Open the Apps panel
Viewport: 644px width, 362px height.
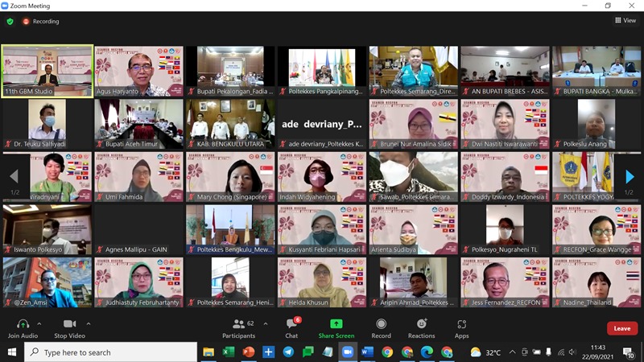pos(461,323)
